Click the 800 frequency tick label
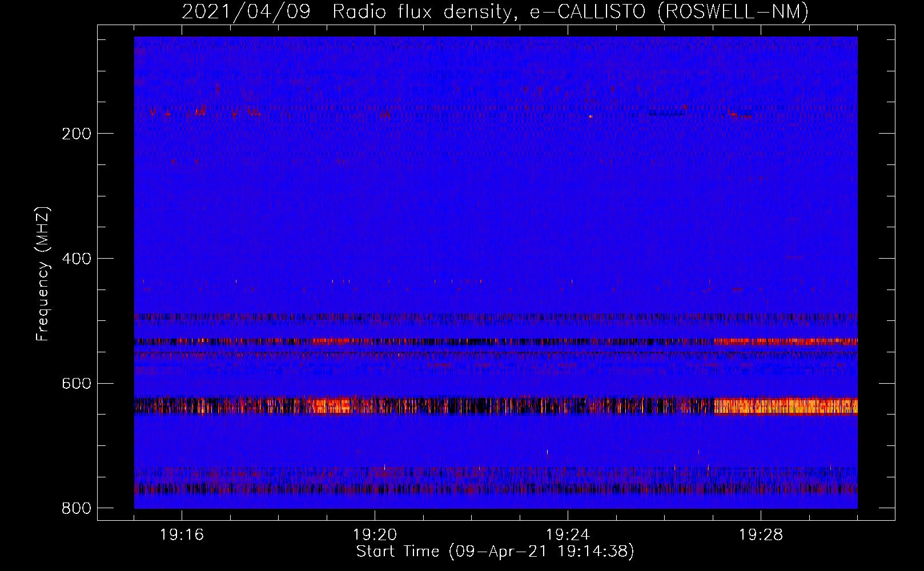This screenshot has width=924, height=571. pyautogui.click(x=77, y=508)
